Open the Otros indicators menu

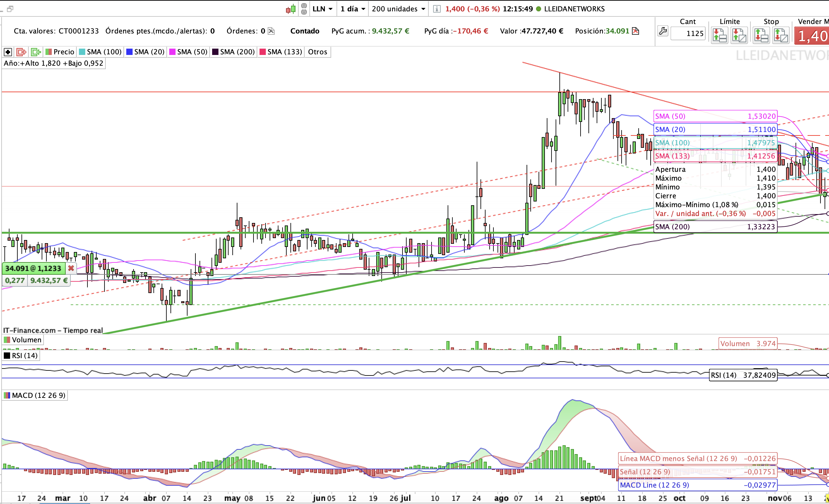coord(317,52)
